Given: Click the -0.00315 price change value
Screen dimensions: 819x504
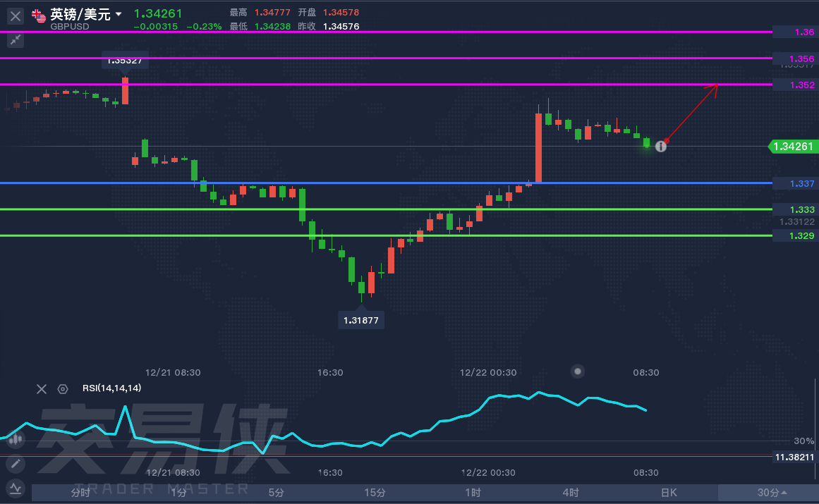Looking at the screenshot, I should click(x=156, y=27).
